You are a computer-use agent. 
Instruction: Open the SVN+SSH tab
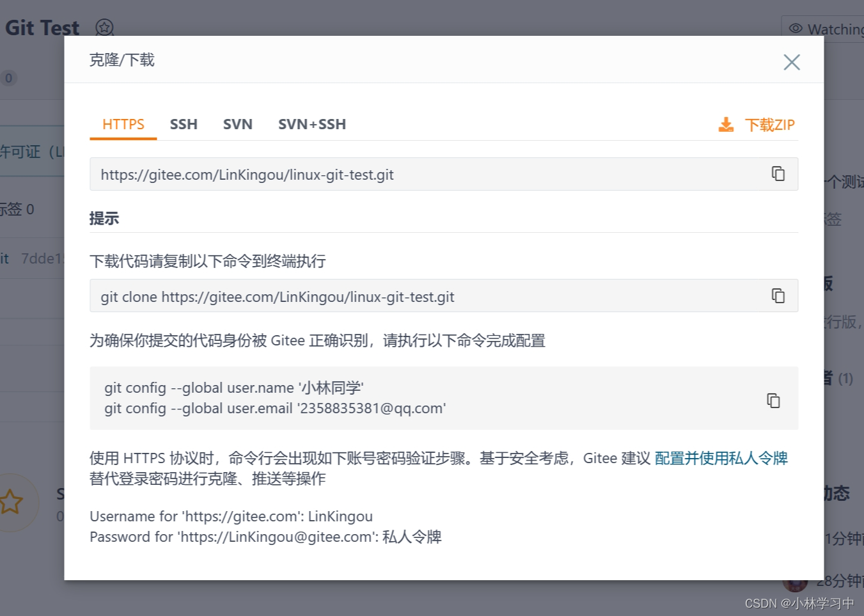pos(312,124)
